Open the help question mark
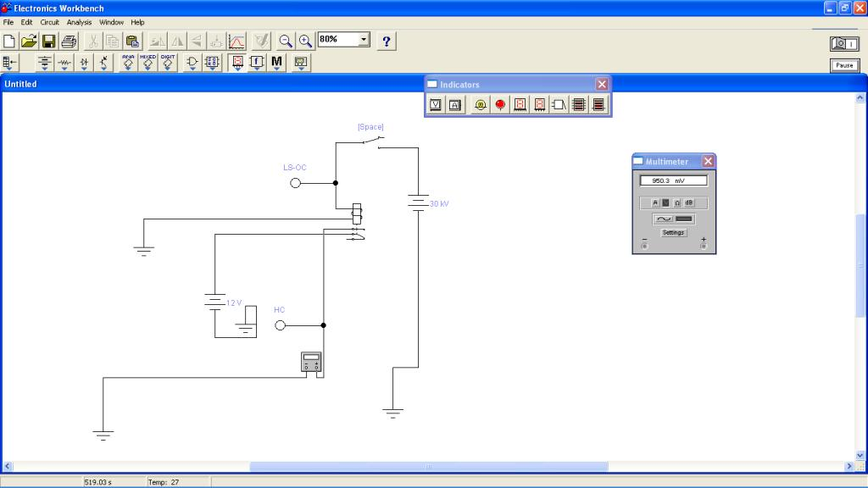This screenshot has width=868, height=488. click(387, 41)
